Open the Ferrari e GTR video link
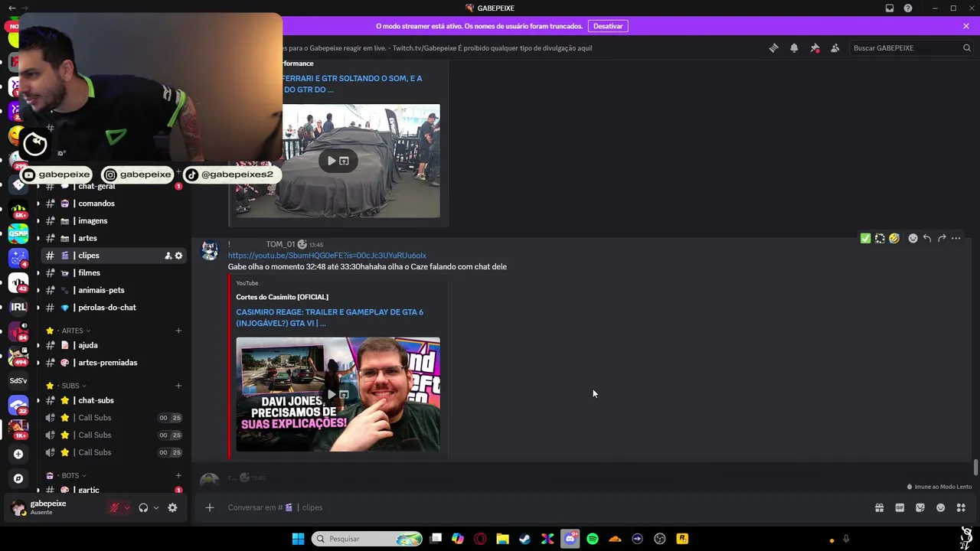The width and height of the screenshot is (980, 551). (x=352, y=84)
